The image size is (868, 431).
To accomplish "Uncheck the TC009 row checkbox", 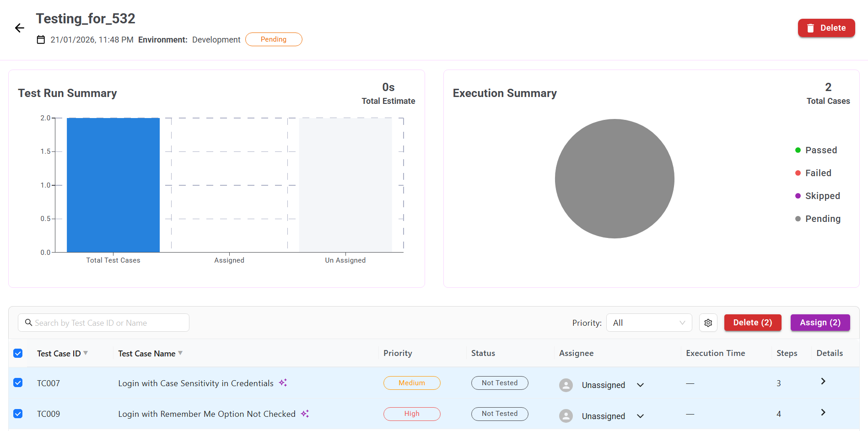I will click(x=18, y=414).
